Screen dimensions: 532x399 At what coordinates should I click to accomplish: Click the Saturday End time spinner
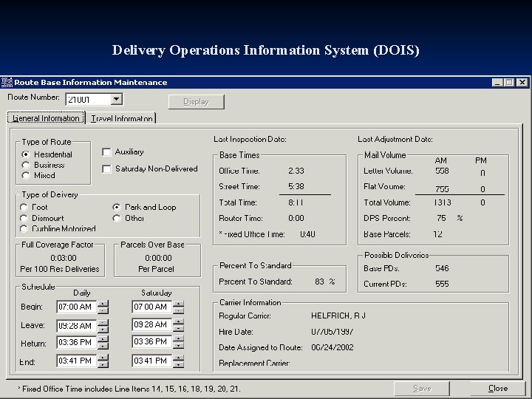click(x=178, y=361)
